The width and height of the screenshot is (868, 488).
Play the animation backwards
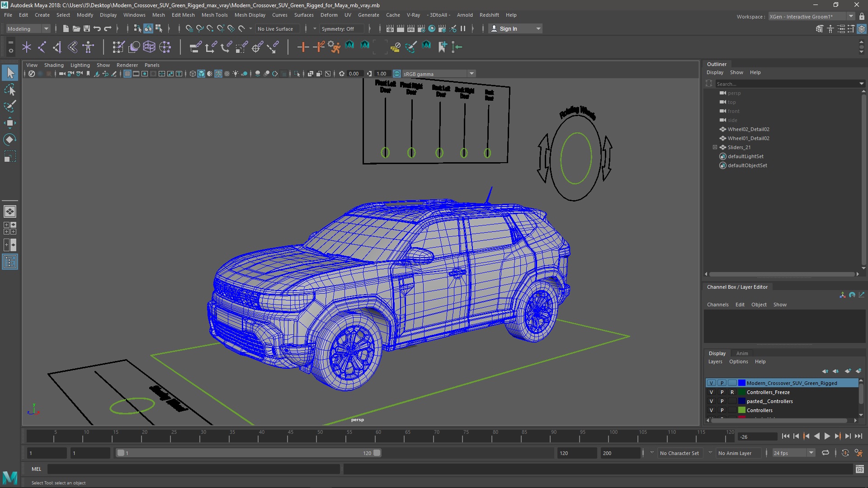pyautogui.click(x=816, y=436)
